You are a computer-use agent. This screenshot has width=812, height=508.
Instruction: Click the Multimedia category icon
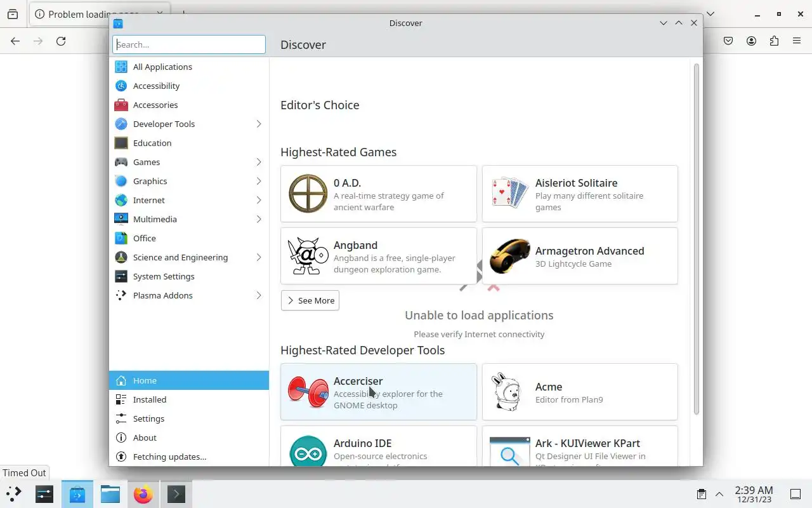121,219
